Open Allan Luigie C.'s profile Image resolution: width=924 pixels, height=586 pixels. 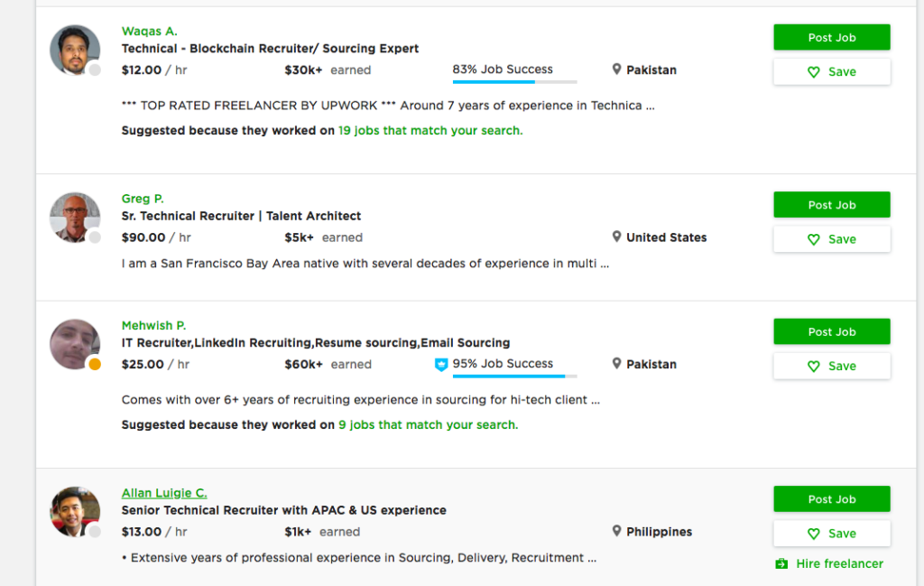163,493
